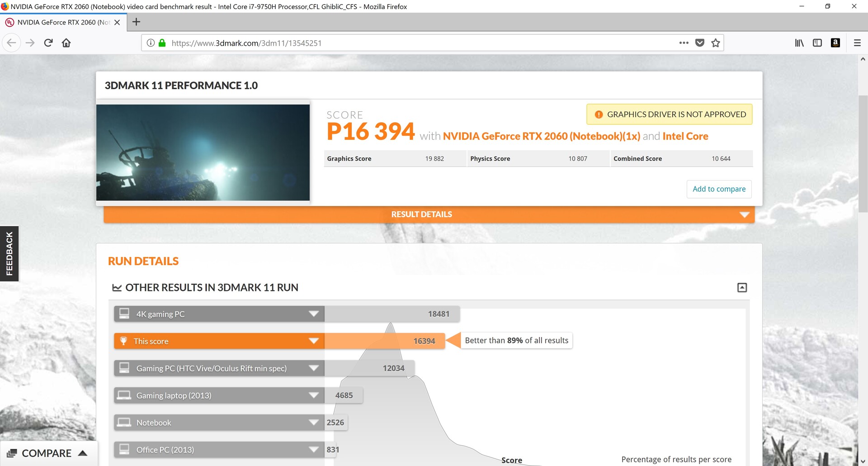868x466 pixels.
Task: Expand the Notebook dropdown
Action: click(314, 423)
